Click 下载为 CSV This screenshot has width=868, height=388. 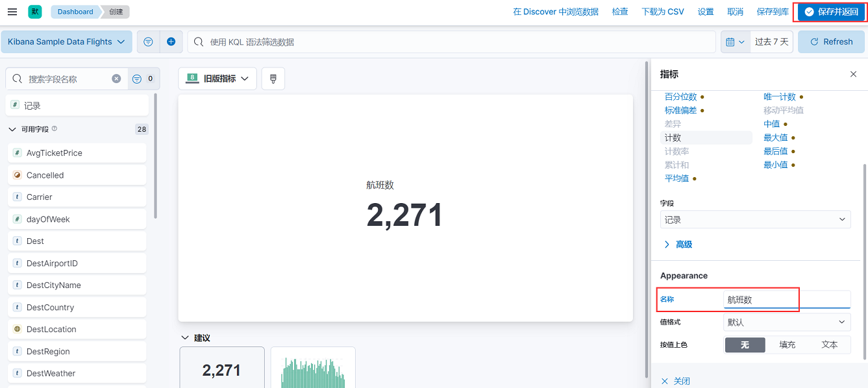(x=663, y=12)
